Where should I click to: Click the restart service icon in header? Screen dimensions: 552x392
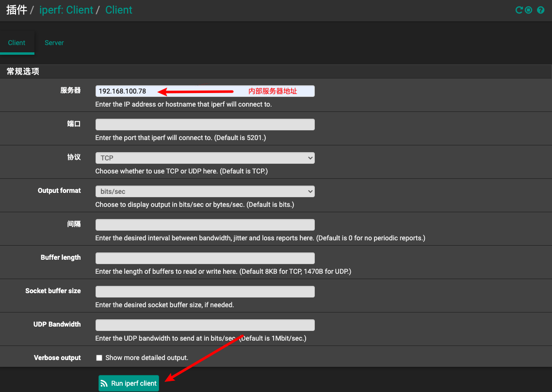tap(519, 10)
